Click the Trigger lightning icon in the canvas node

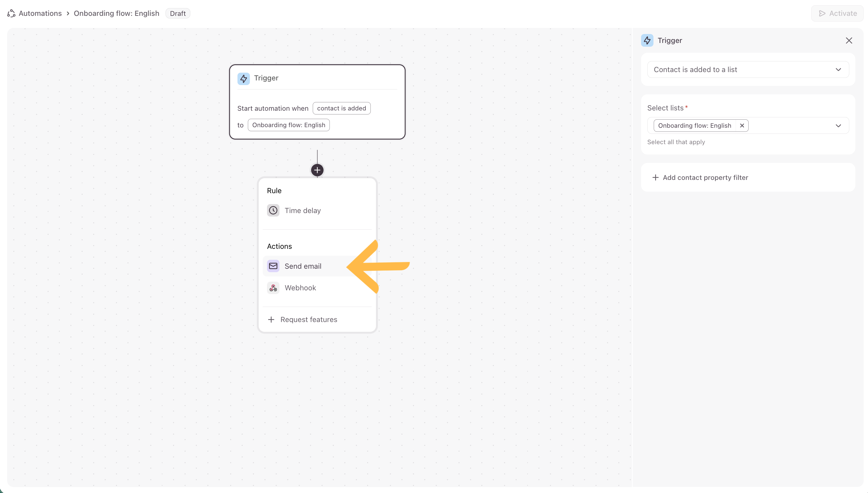[243, 78]
